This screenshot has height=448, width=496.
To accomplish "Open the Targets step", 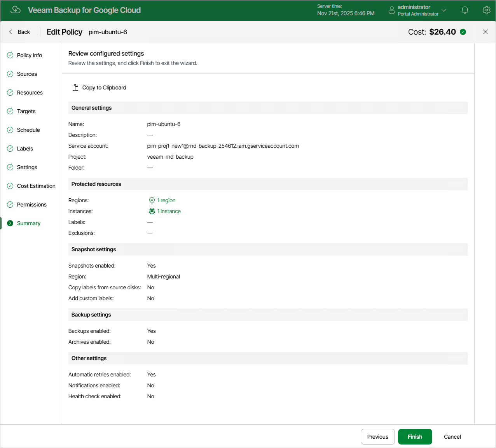I will pos(26,111).
